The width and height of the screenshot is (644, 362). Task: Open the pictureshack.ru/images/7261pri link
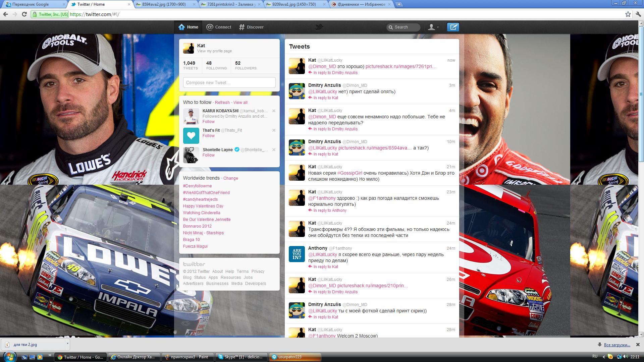coord(401,66)
